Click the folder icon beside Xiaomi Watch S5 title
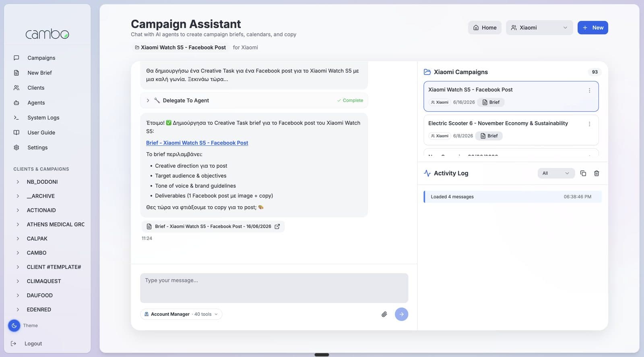This screenshot has height=357, width=644. [137, 48]
